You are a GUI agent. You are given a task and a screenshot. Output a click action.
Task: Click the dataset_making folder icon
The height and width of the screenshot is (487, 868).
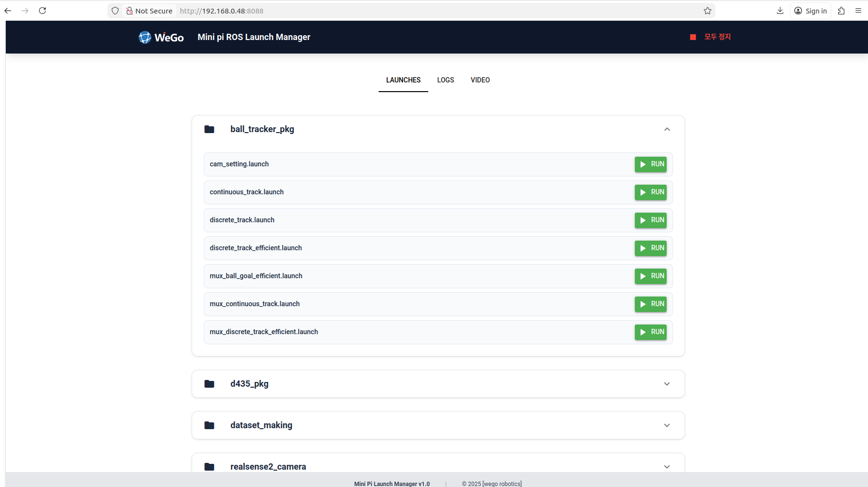click(209, 425)
